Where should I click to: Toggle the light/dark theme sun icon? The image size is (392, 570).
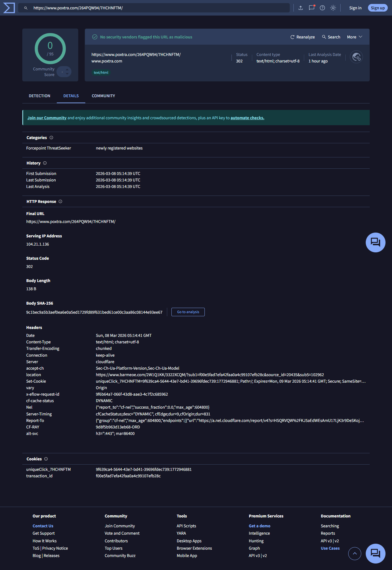(x=333, y=8)
